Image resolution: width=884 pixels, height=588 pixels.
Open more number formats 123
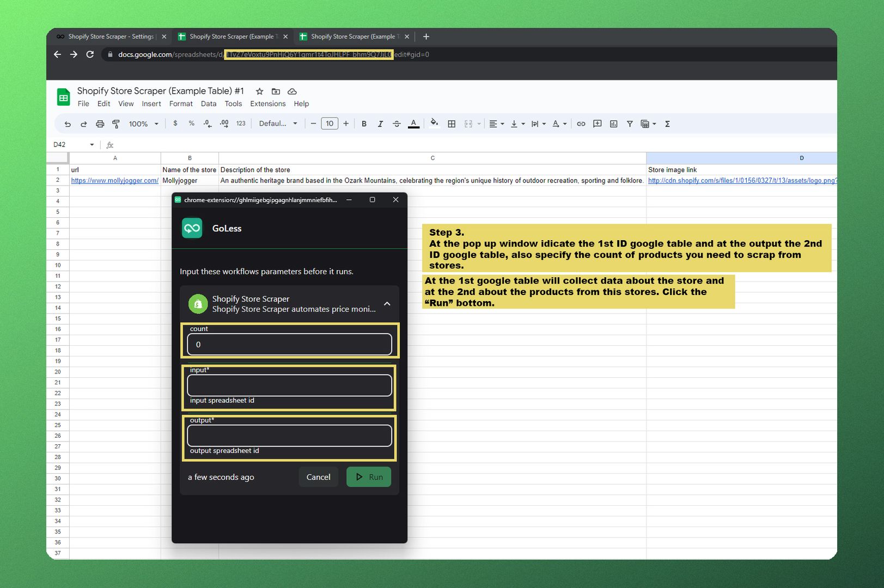241,124
